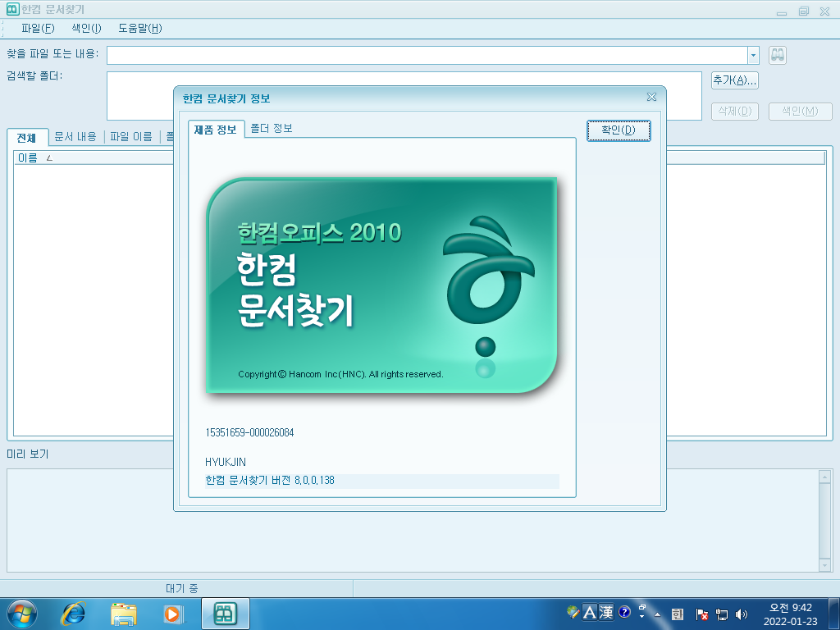Click the 대기 중 status bar text
The image size is (840, 630).
(181, 589)
